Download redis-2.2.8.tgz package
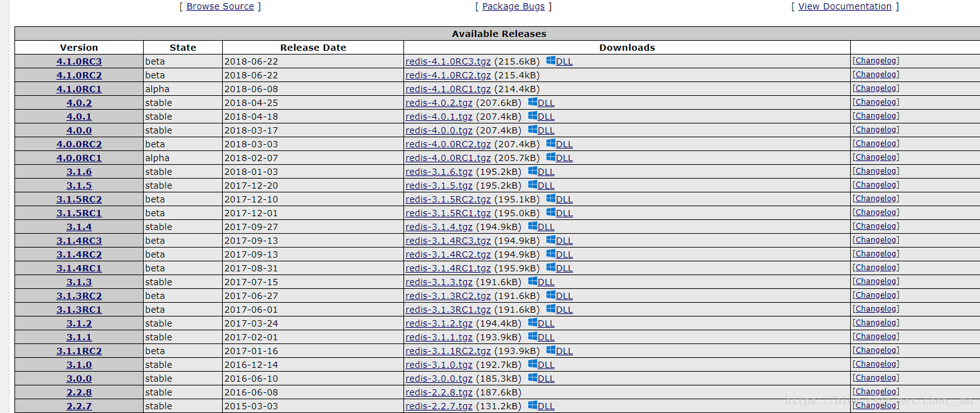980x413 pixels. (x=439, y=392)
